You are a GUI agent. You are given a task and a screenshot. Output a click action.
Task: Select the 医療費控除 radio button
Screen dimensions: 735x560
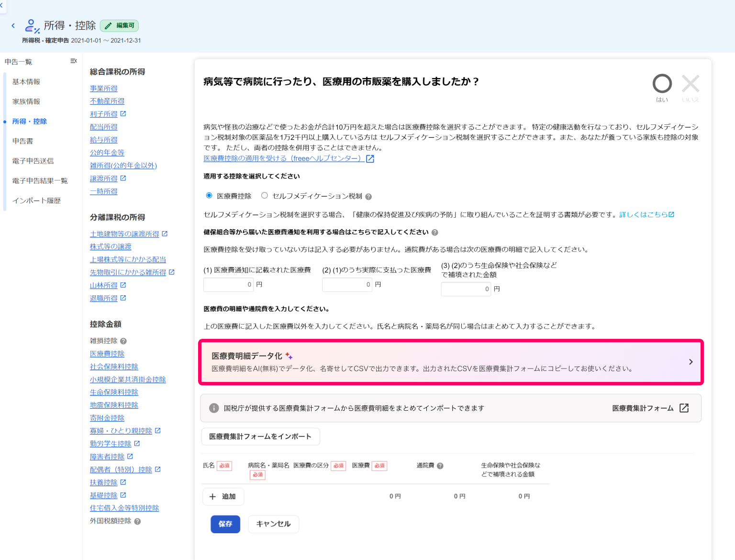pos(209,196)
